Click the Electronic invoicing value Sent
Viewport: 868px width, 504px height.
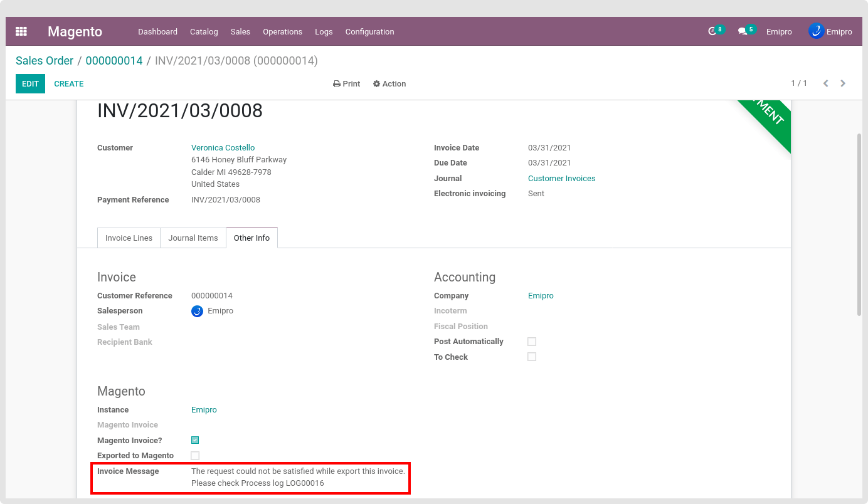click(536, 194)
